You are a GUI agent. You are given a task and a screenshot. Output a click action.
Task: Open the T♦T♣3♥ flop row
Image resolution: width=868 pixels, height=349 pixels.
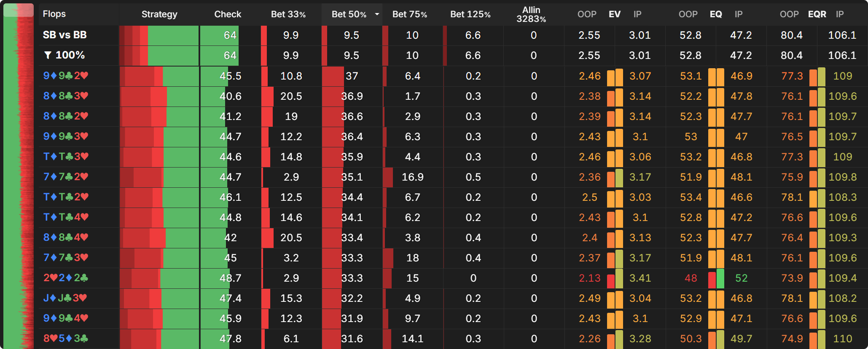(x=66, y=157)
